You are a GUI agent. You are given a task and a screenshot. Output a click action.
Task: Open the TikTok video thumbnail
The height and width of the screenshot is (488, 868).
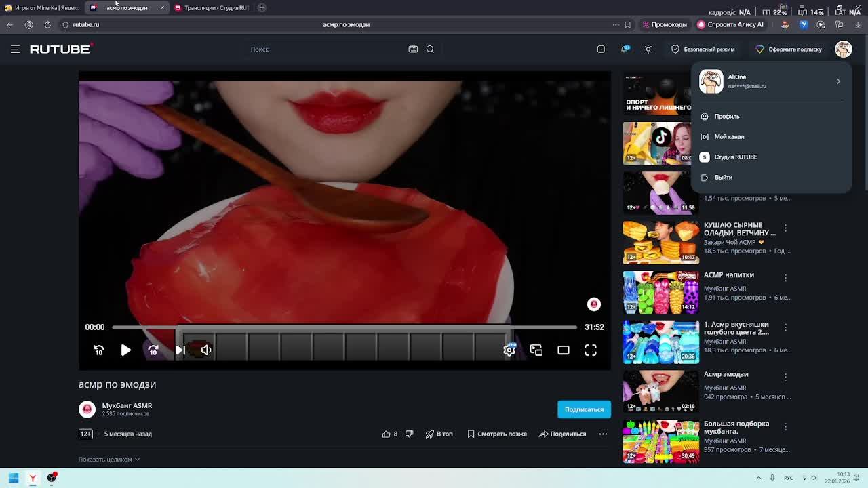tap(656, 143)
